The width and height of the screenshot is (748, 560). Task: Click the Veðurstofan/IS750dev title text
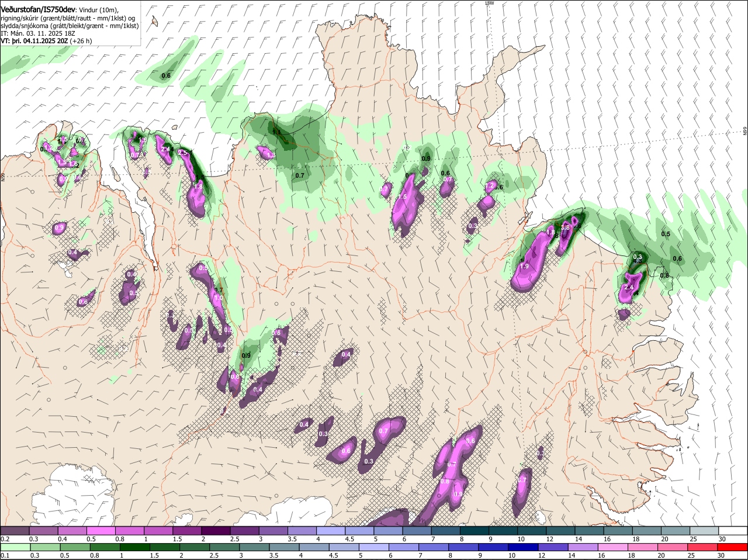coord(38,9)
